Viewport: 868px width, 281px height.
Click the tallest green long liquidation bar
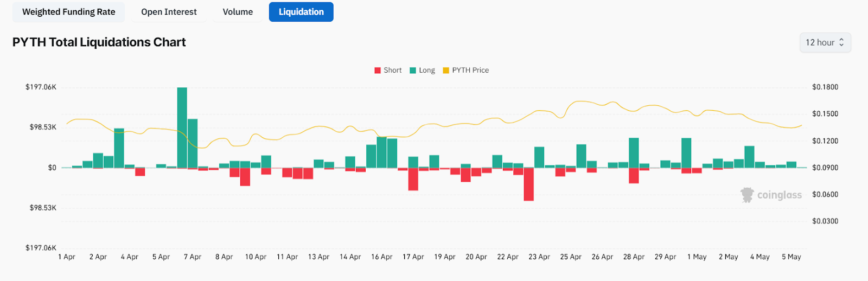(x=182, y=127)
